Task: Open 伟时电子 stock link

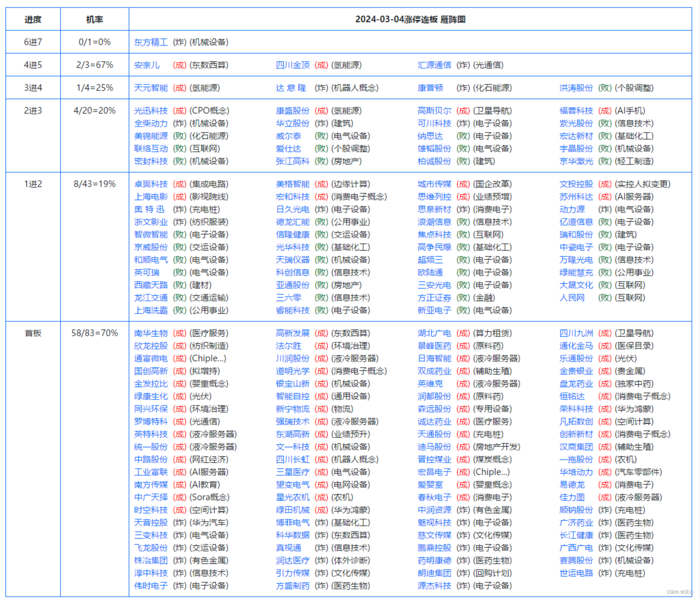Action: tap(151, 586)
